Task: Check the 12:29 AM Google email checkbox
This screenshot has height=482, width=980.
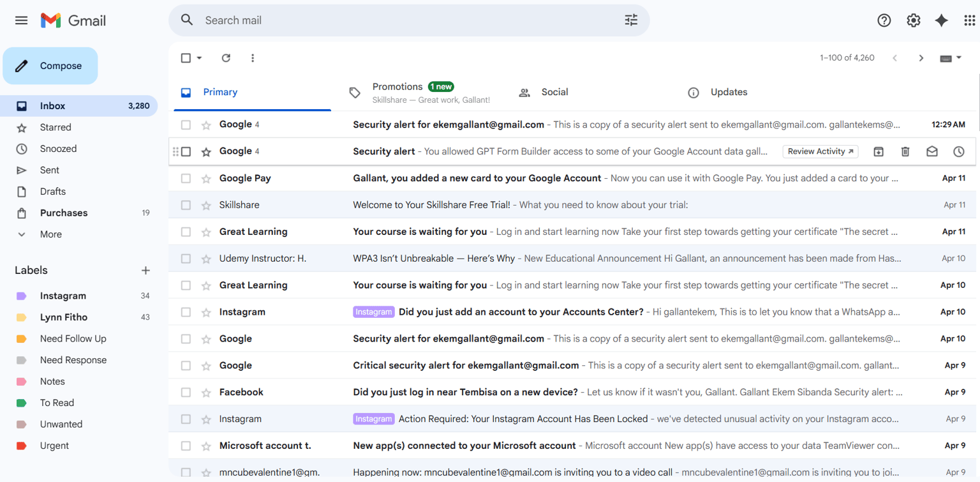Action: point(186,125)
